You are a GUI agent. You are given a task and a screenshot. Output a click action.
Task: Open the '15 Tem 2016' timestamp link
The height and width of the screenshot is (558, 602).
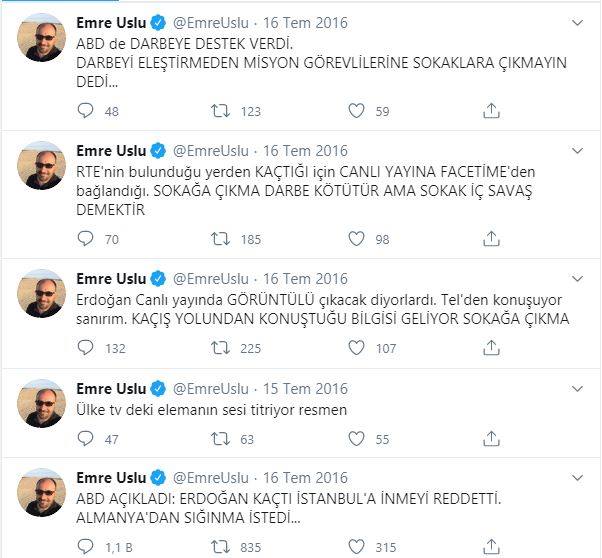pos(305,389)
